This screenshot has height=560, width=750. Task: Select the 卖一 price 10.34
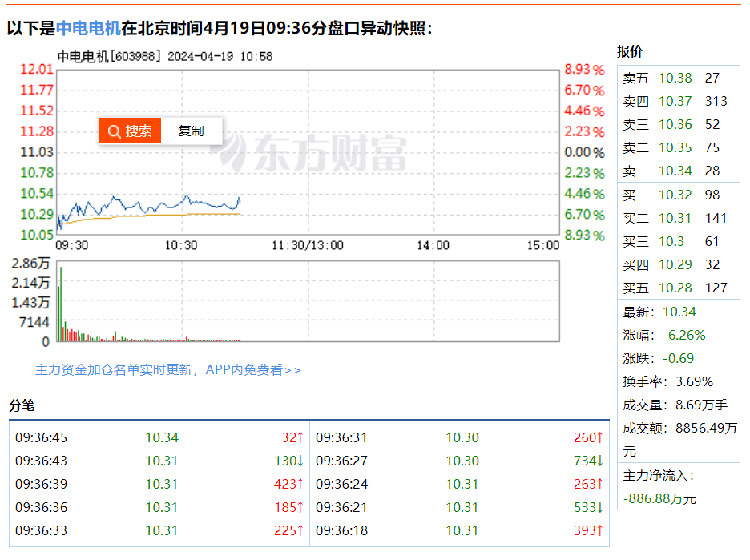(x=675, y=171)
